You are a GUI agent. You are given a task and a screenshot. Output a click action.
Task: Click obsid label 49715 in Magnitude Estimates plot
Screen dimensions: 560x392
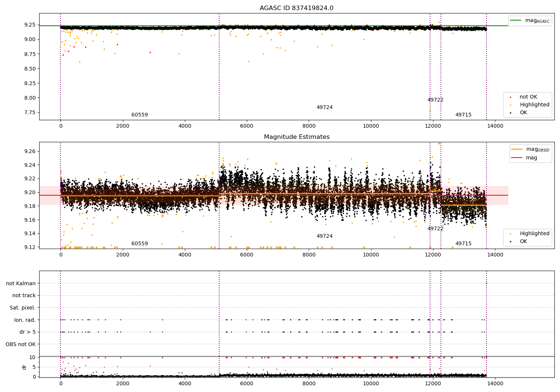tap(463, 244)
